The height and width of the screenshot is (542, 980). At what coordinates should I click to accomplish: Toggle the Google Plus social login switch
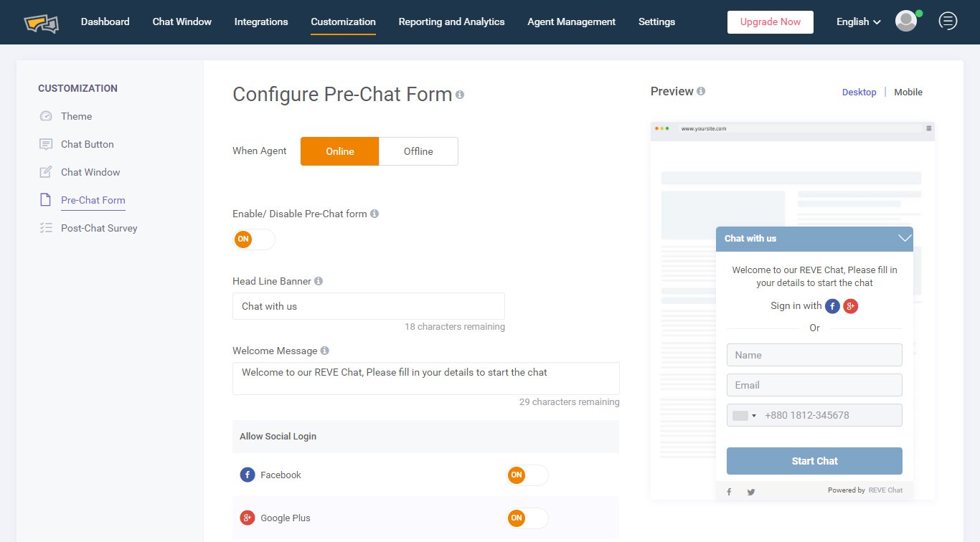(527, 518)
